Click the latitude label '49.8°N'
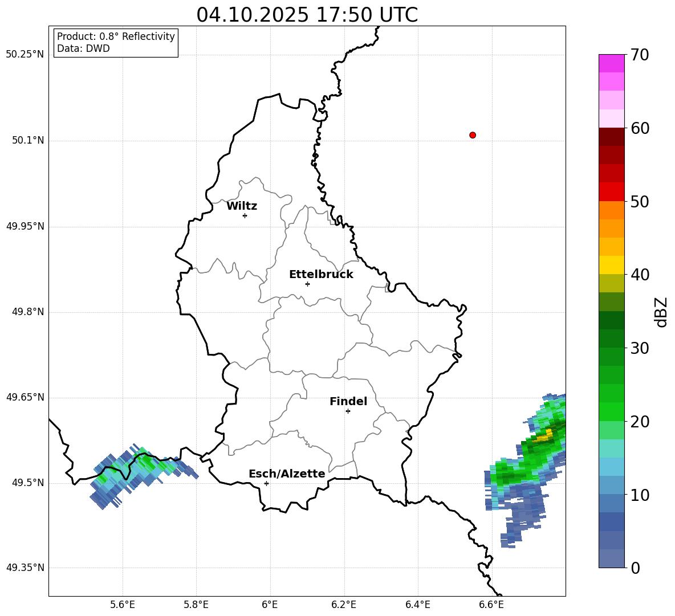Screen dimensions: 675x616 pyautogui.click(x=28, y=312)
